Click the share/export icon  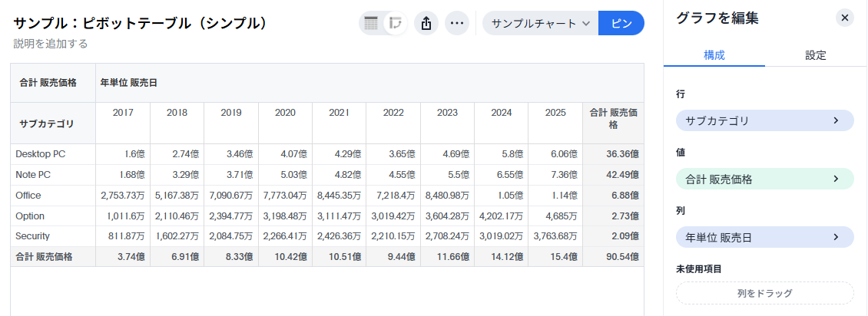426,23
